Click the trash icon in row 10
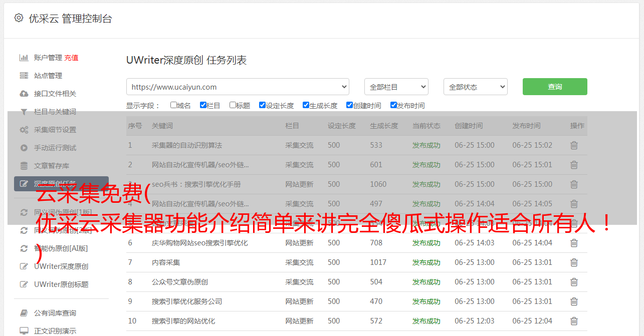 pyautogui.click(x=574, y=321)
